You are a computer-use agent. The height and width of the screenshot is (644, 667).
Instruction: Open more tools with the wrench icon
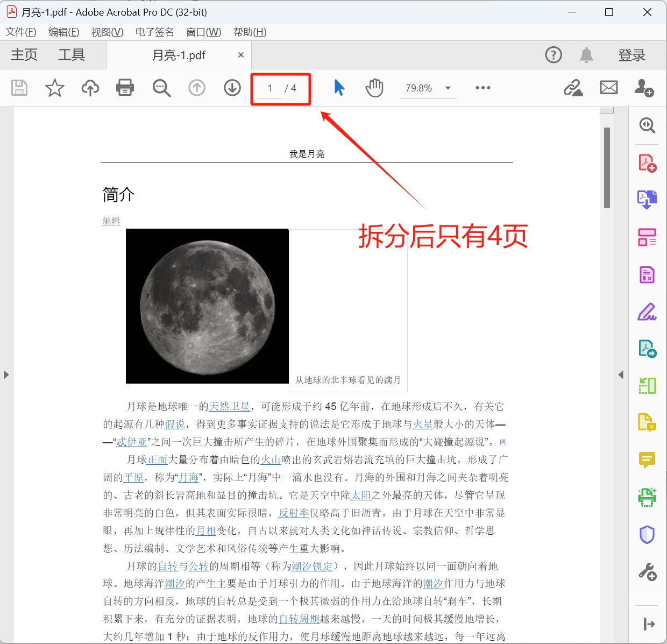click(x=647, y=572)
